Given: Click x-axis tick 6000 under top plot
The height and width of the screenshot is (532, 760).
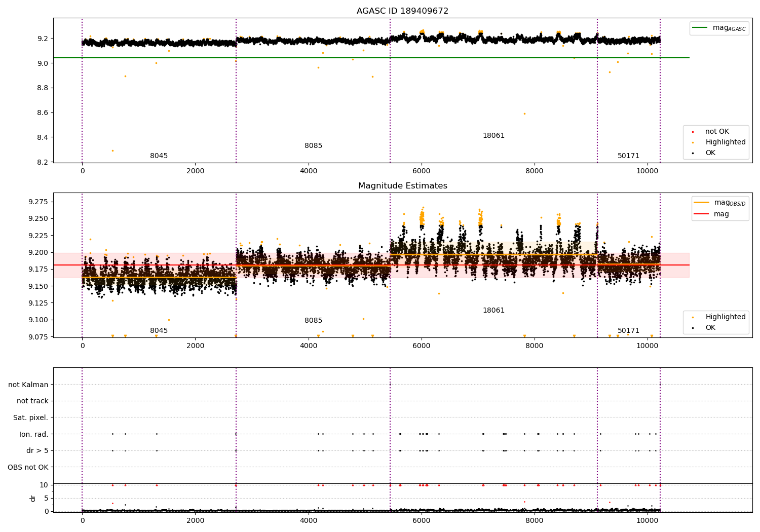Looking at the screenshot, I should 421,171.
